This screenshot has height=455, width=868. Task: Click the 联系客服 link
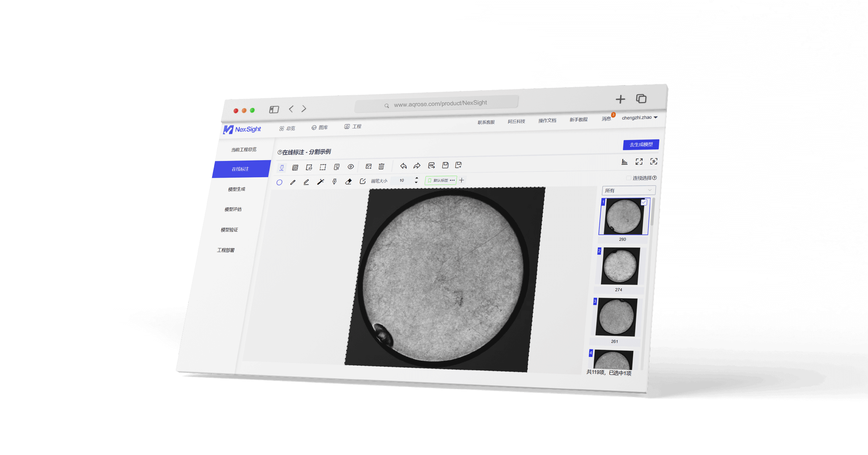point(486,122)
